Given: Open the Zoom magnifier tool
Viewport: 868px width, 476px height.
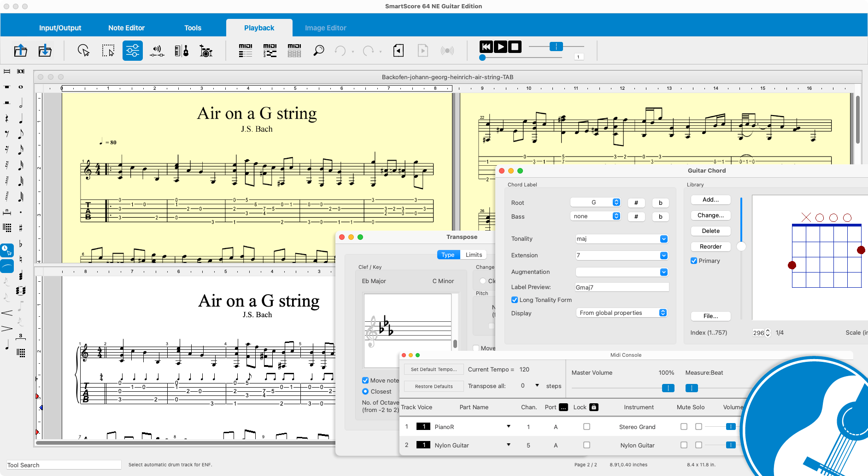Looking at the screenshot, I should coord(318,50).
